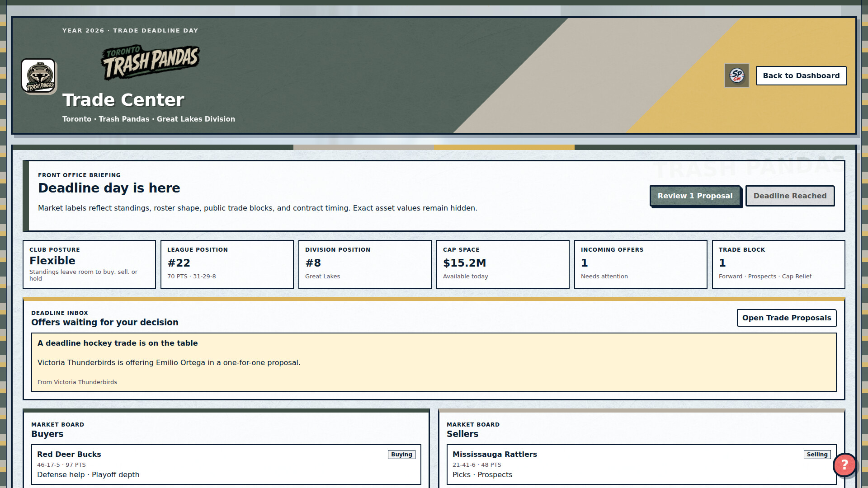Click the Trash Pandas raccoon team logo
Screen dimensions: 868x488
tap(38, 76)
